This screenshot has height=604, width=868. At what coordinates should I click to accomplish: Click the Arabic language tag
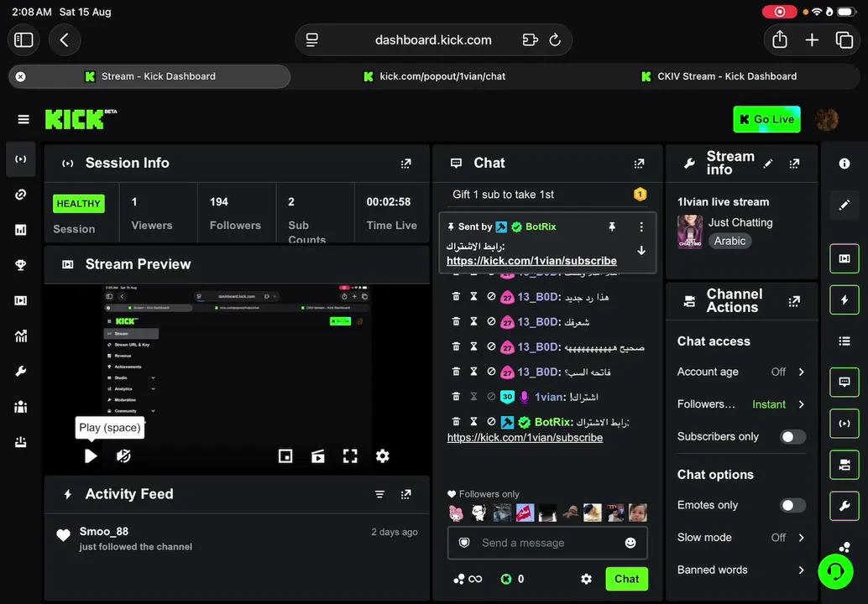click(729, 241)
